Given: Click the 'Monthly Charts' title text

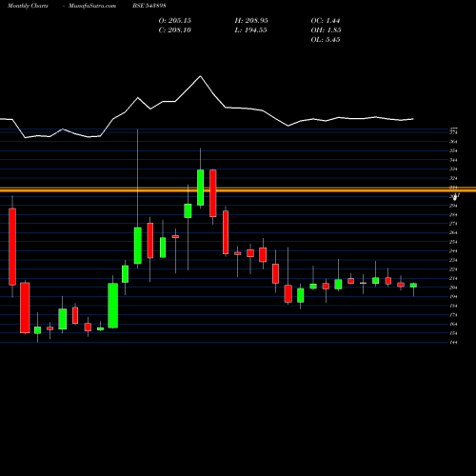Looking at the screenshot, I should point(28,6).
